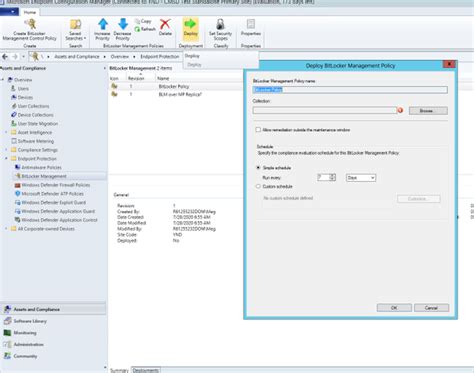Click Assets and Compliance breadcrumb
The image size is (474, 373).
point(77,57)
